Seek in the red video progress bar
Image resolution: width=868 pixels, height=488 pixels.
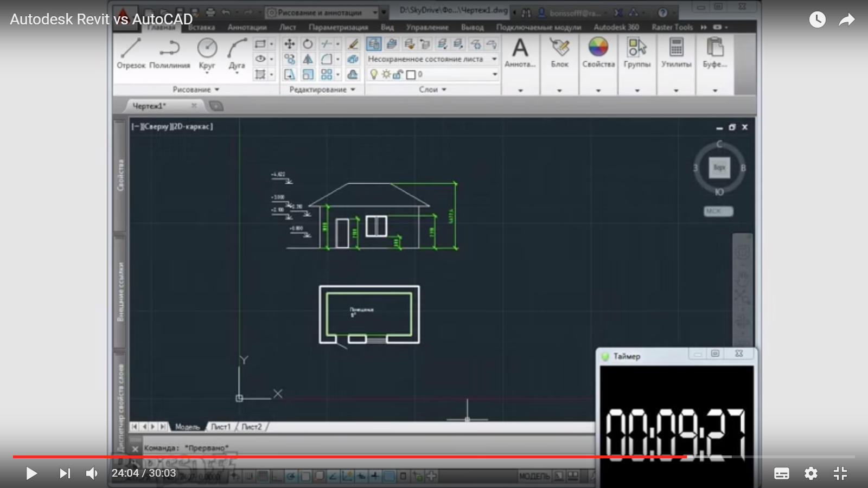click(x=349, y=457)
